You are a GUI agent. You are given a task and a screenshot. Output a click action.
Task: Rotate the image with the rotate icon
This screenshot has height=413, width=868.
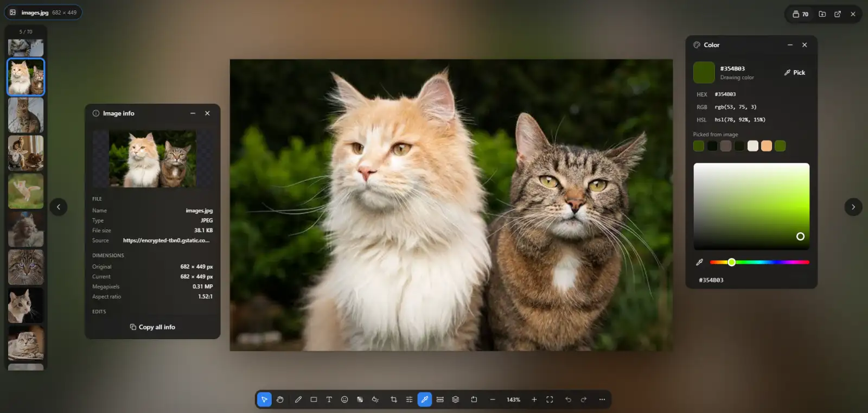(474, 399)
